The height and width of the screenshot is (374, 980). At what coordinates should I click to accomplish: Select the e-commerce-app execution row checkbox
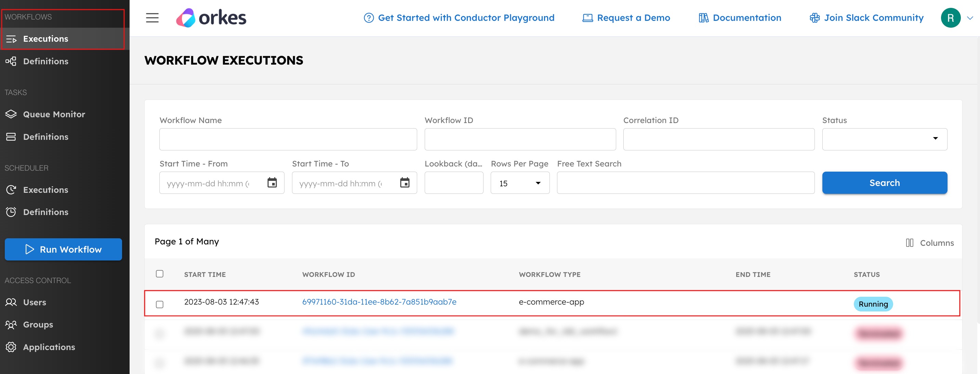point(160,304)
